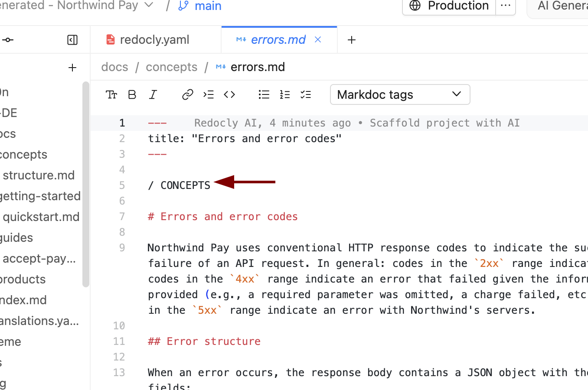Click the `4xx` code text

tap(245, 279)
